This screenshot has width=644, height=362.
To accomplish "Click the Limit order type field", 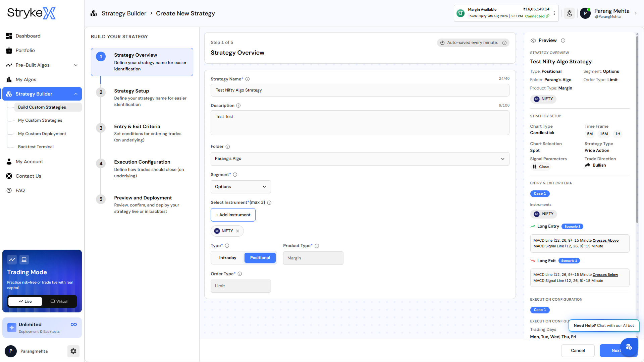I will pos(240,286).
